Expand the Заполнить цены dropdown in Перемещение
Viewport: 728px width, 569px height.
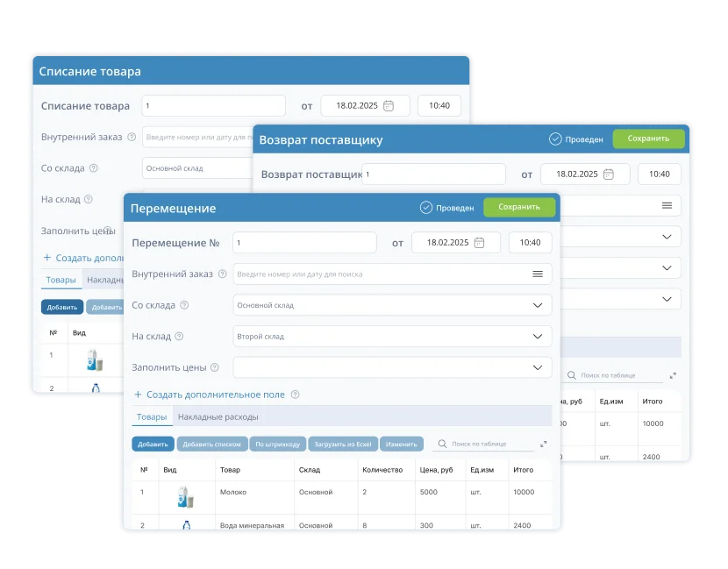pos(538,367)
